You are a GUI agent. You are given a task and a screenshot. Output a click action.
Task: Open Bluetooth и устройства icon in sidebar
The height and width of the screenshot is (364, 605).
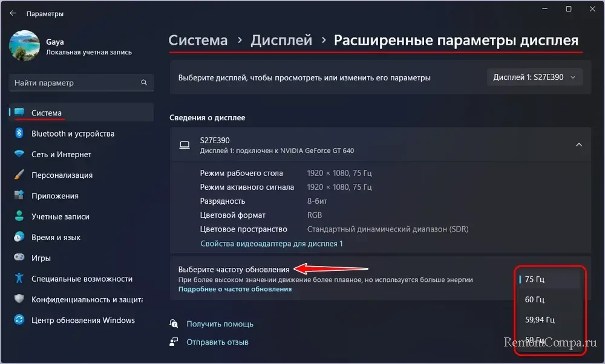19,134
